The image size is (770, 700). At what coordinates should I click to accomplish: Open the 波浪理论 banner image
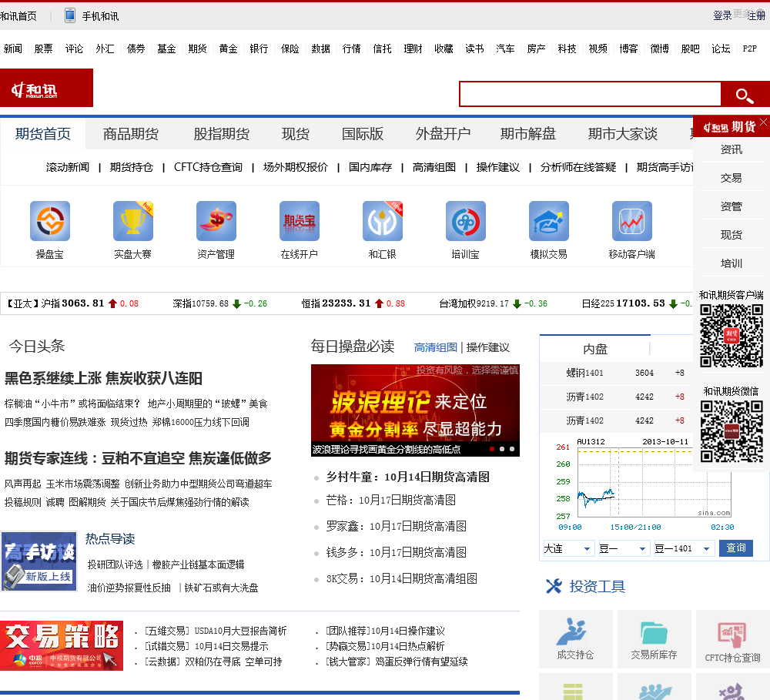(x=415, y=410)
